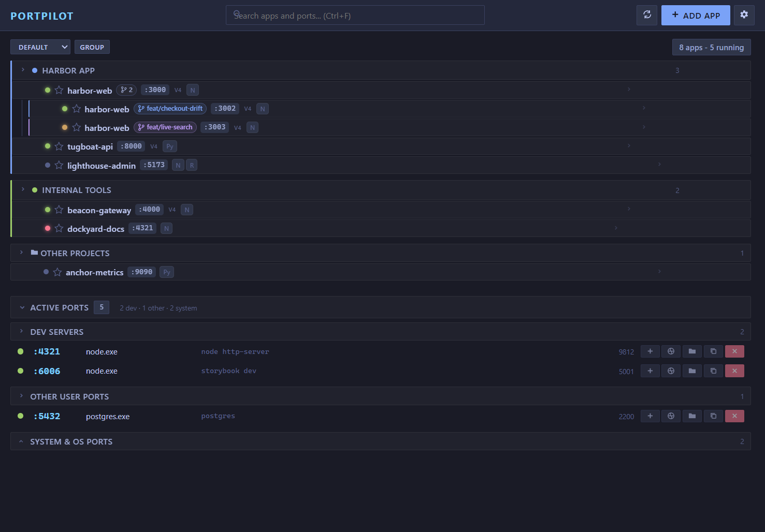Favorite the beacon-gateway app
This screenshot has width=765, height=532.
click(59, 210)
